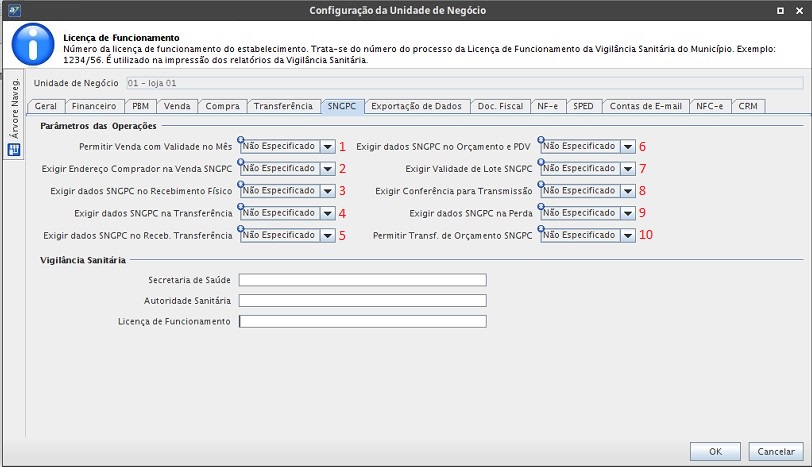Open Exigir Endereço Comprador na Venda SNGPC dropdown

tap(327, 169)
